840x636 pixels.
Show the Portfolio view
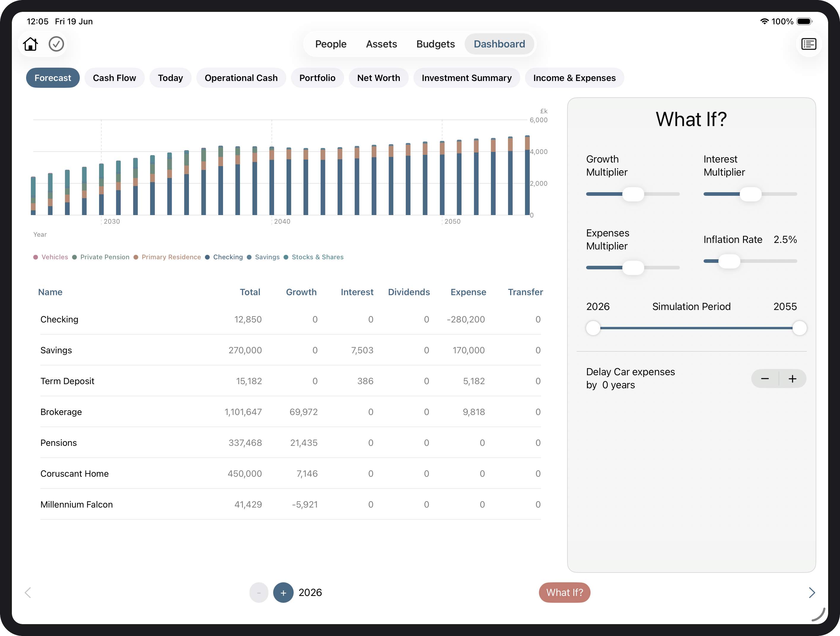click(x=317, y=78)
